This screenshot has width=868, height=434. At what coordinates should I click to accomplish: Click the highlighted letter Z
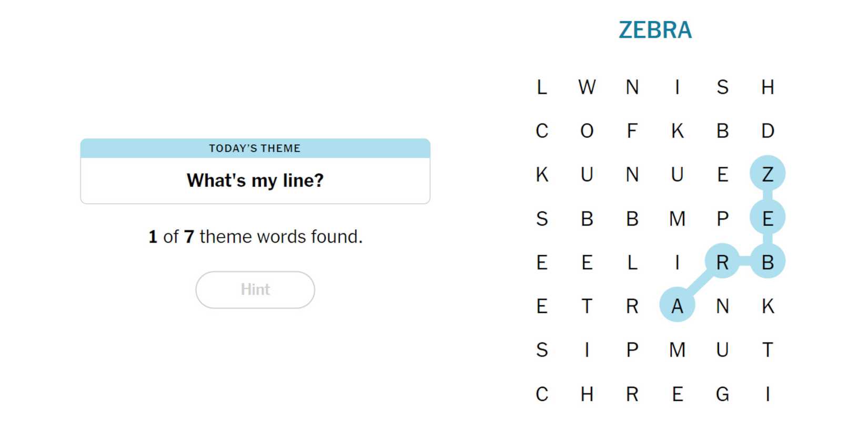click(x=768, y=174)
